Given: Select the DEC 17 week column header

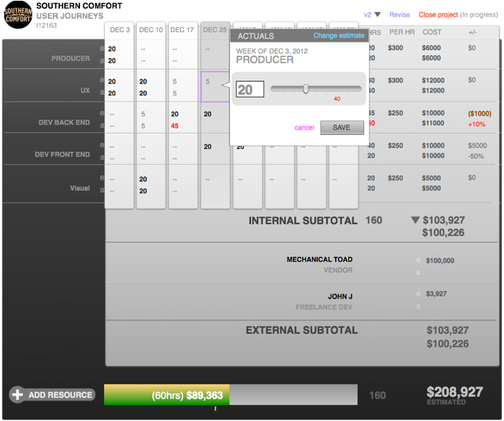Looking at the screenshot, I should coord(182,30).
